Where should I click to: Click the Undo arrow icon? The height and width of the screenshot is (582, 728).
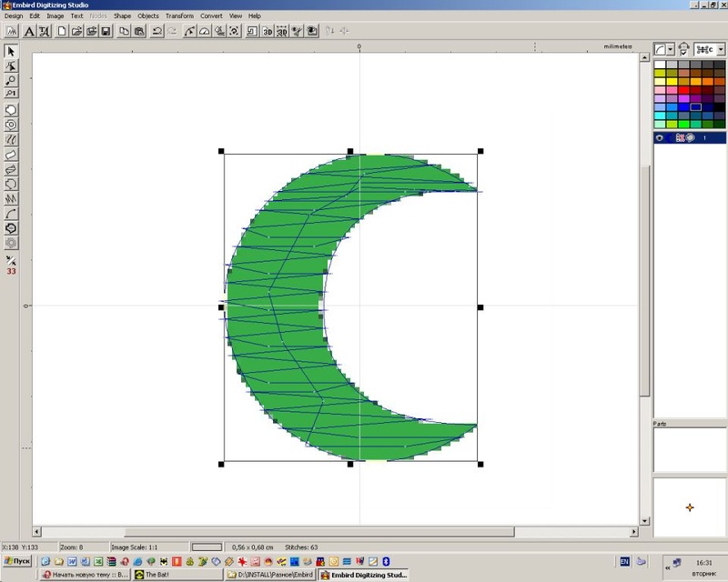(157, 32)
